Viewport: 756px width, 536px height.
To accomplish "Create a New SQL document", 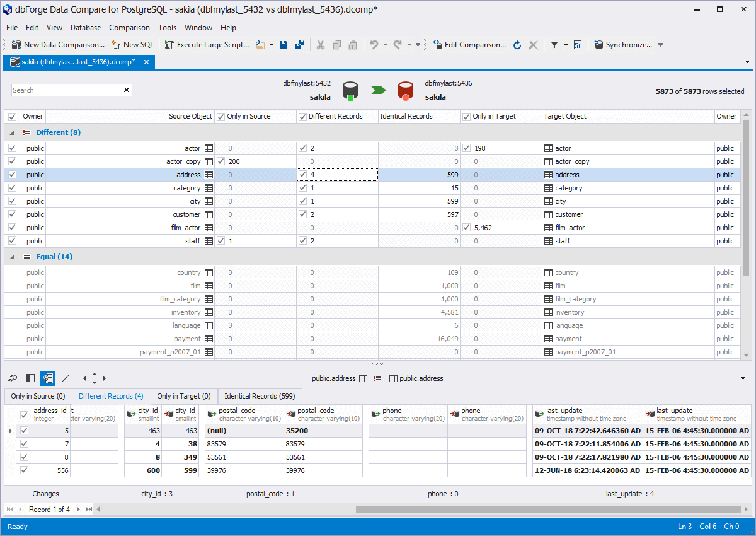I will 132,45.
